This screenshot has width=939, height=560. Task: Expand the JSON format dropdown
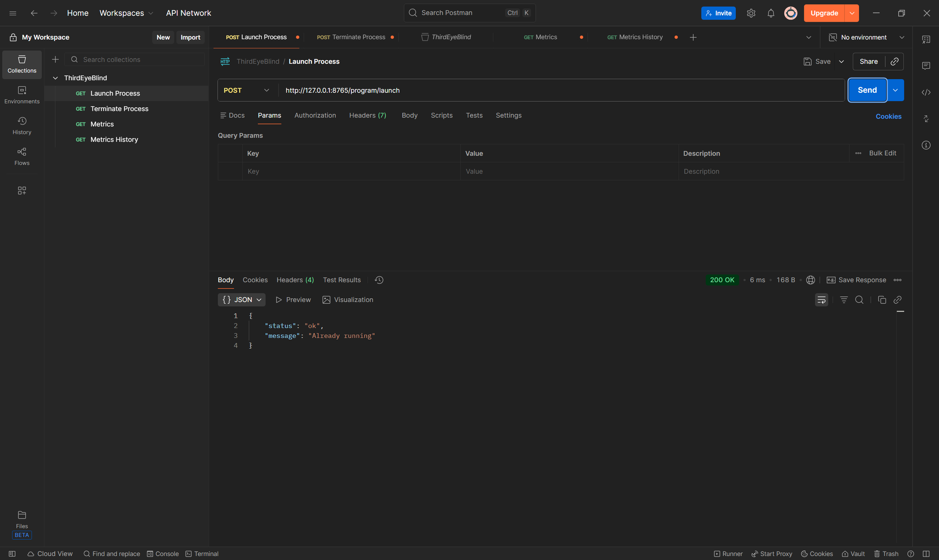[x=242, y=300]
